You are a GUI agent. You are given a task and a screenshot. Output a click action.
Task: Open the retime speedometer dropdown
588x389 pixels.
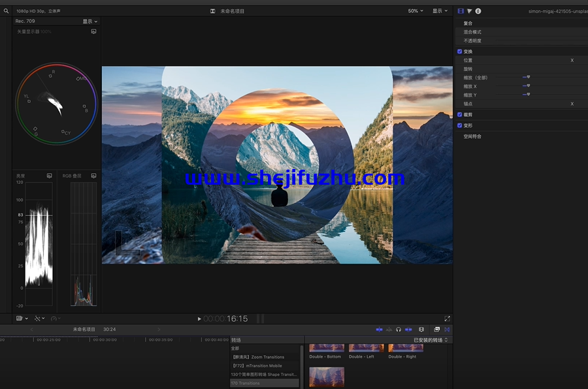click(x=56, y=319)
